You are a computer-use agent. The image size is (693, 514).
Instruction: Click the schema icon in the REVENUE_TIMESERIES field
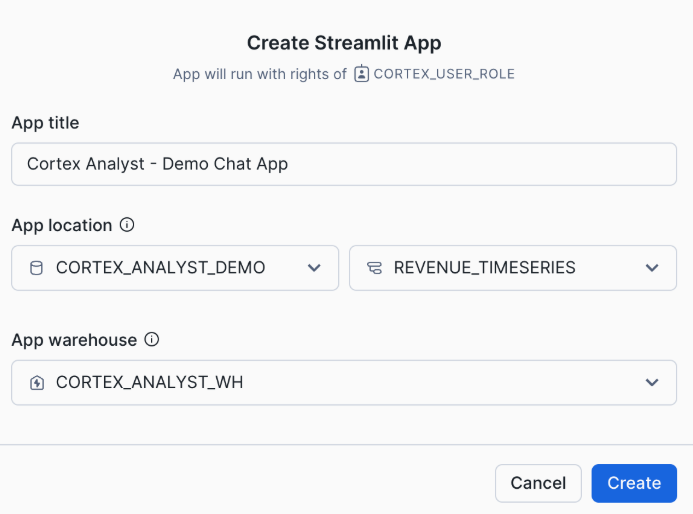click(375, 268)
